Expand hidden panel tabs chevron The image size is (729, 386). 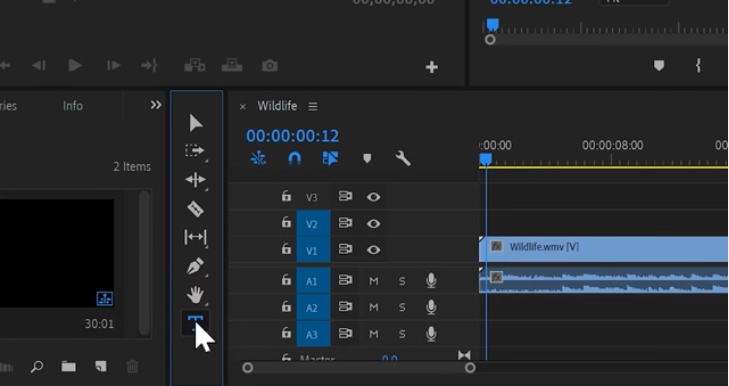click(156, 105)
